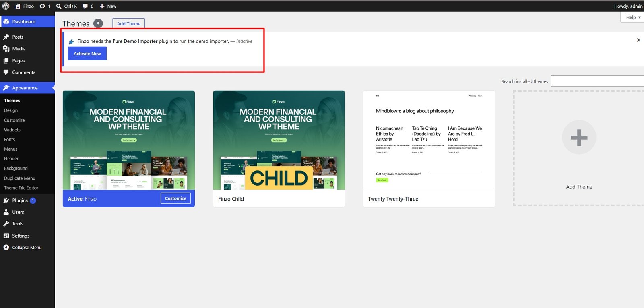This screenshot has height=308, width=644.
Task: Click the large plus Add Theme icon
Action: [x=579, y=137]
